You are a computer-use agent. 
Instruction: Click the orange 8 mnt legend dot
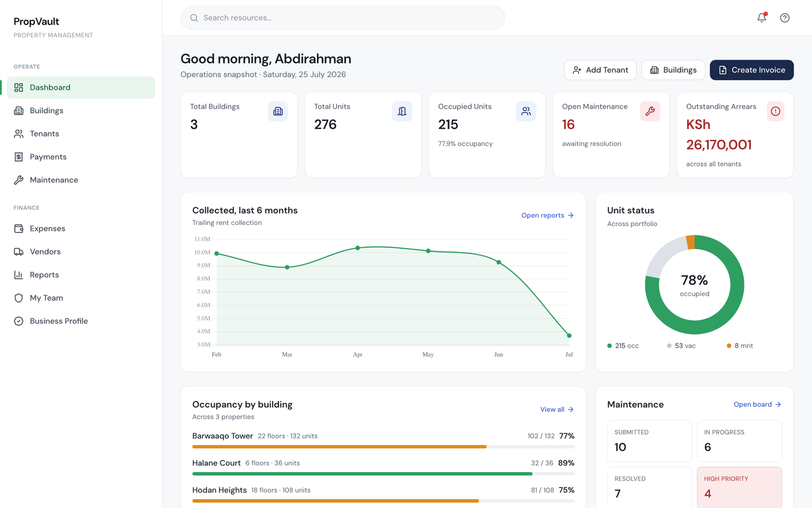pyautogui.click(x=729, y=346)
